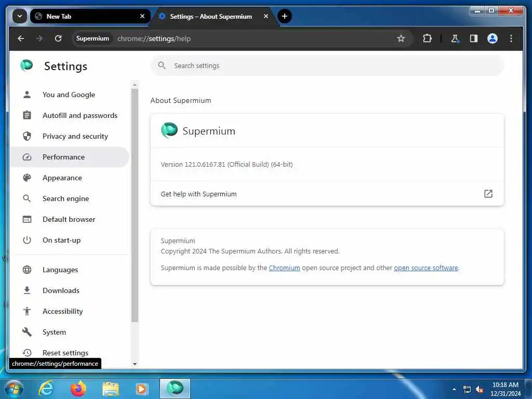Open You and Google settings
This screenshot has width=532, height=399.
click(x=69, y=95)
